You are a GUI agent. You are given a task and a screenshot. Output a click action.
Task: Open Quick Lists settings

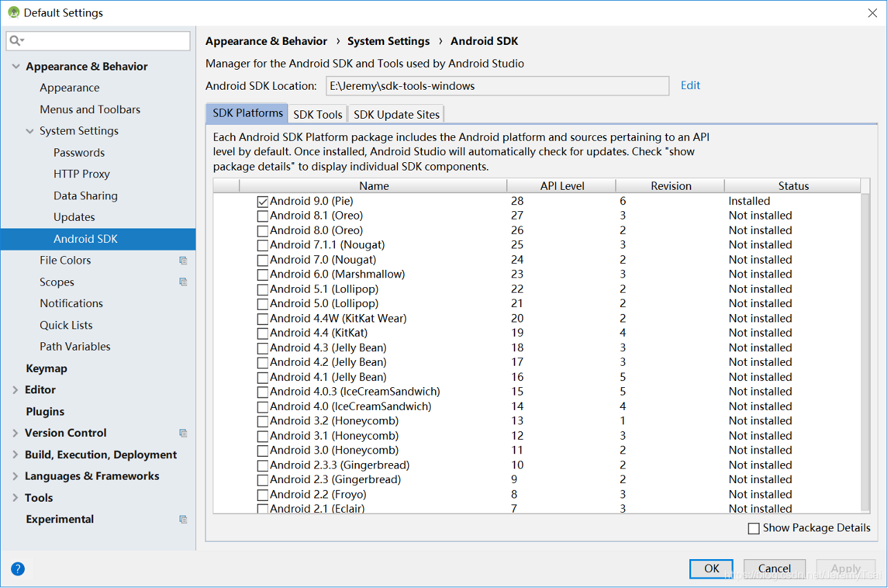click(66, 325)
